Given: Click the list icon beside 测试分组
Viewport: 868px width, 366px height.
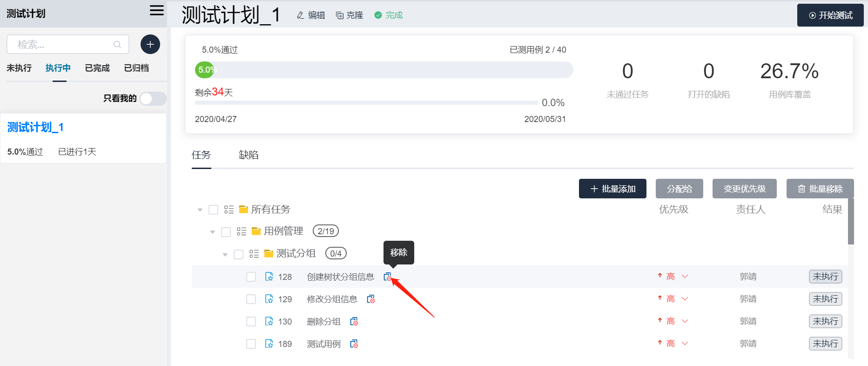Looking at the screenshot, I should (x=254, y=254).
